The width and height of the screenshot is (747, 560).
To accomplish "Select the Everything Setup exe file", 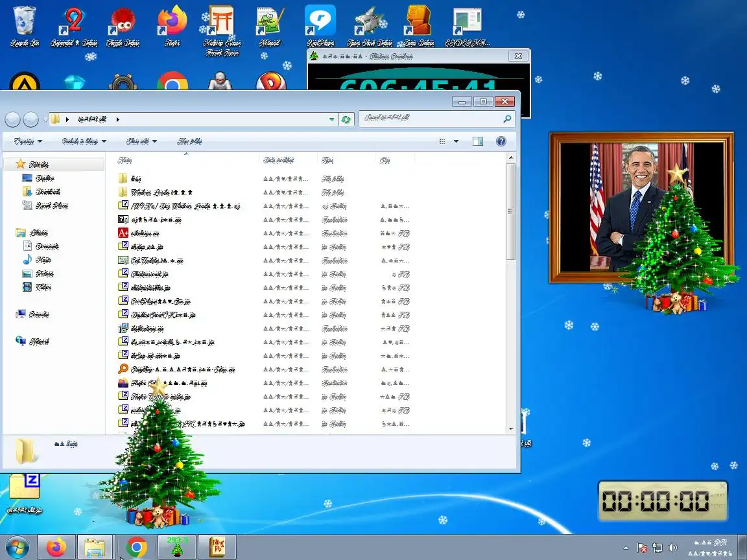I will (265, 369).
